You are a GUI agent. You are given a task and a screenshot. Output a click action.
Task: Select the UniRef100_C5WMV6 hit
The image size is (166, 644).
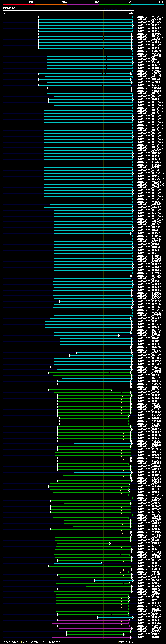tap(149, 73)
